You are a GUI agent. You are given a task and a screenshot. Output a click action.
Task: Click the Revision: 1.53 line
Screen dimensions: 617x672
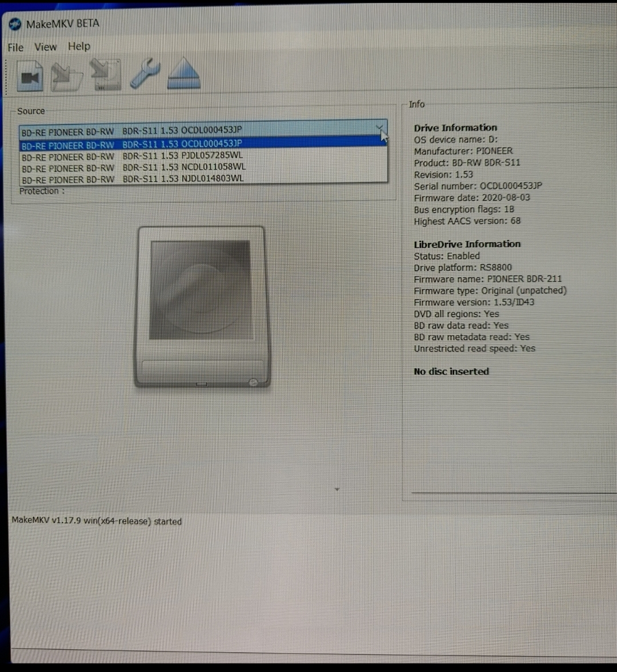point(443,174)
